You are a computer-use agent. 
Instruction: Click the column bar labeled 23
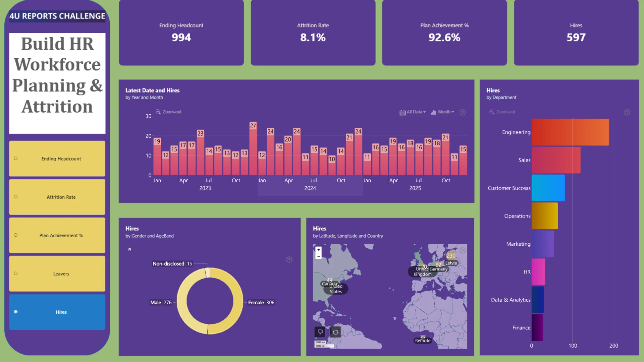click(201, 153)
